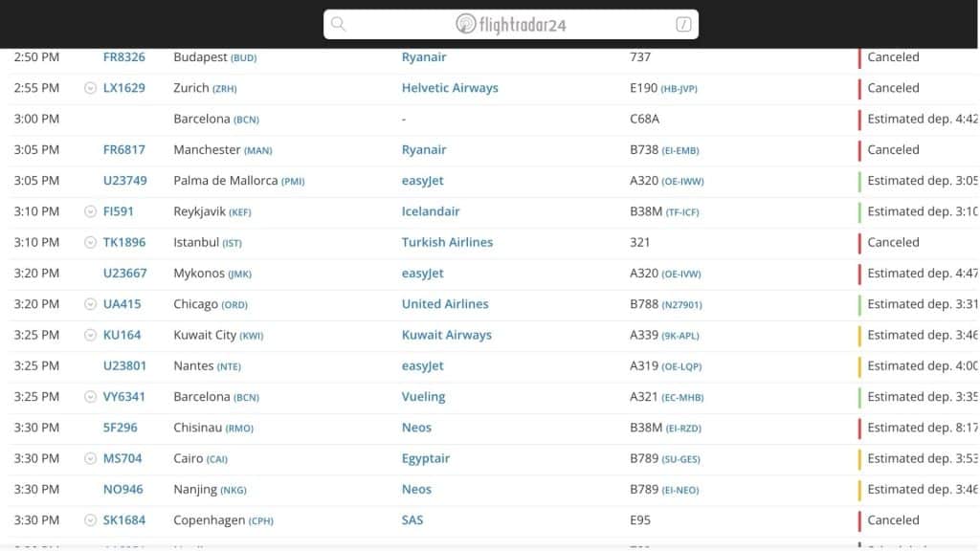
Task: Expand details for flight FI591
Action: [91, 211]
